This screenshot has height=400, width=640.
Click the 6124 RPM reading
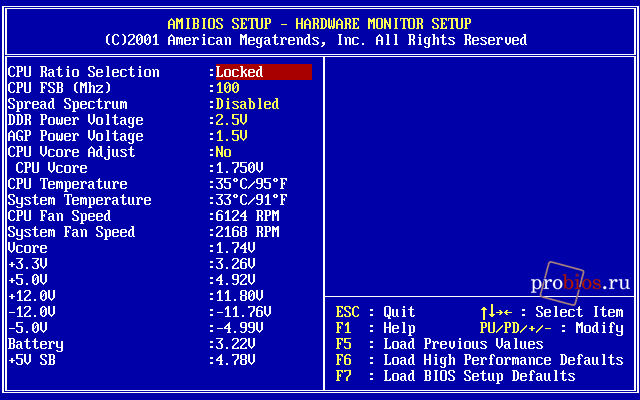tap(247, 216)
